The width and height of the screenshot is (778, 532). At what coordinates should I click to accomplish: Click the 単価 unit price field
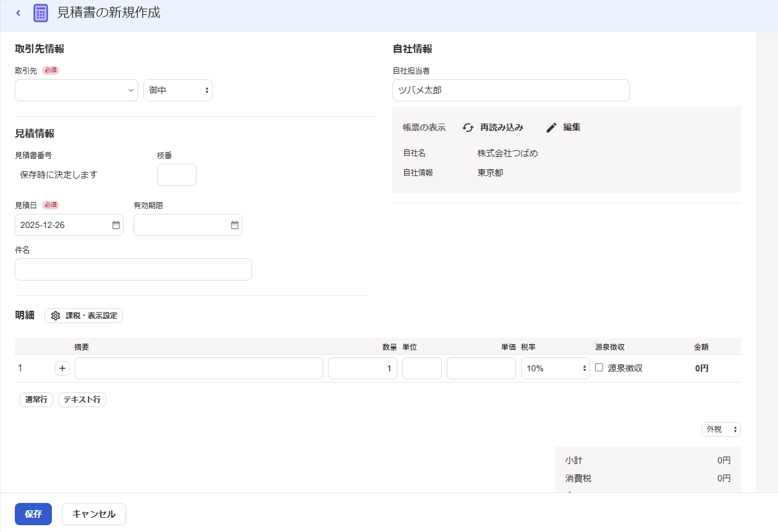tap(481, 368)
